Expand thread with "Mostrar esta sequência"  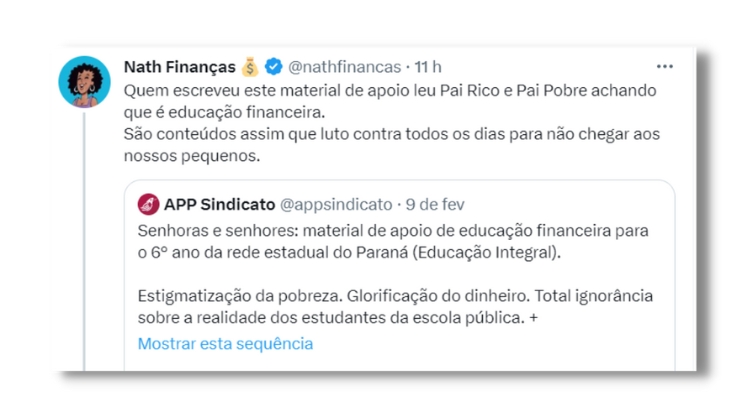pyautogui.click(x=225, y=343)
